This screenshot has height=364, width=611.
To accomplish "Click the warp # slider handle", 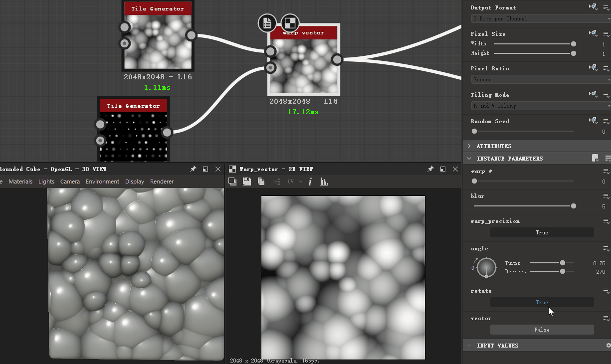I will coord(474,182).
